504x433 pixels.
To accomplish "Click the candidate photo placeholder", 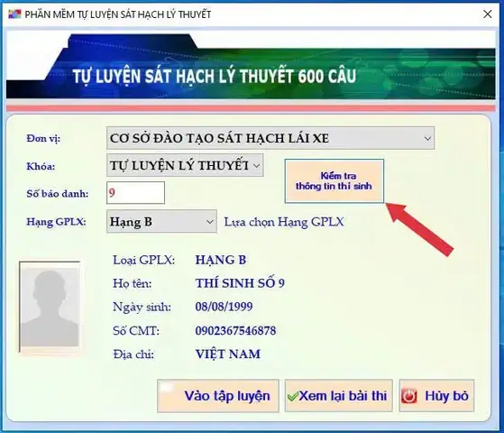I will [x=50, y=307].
